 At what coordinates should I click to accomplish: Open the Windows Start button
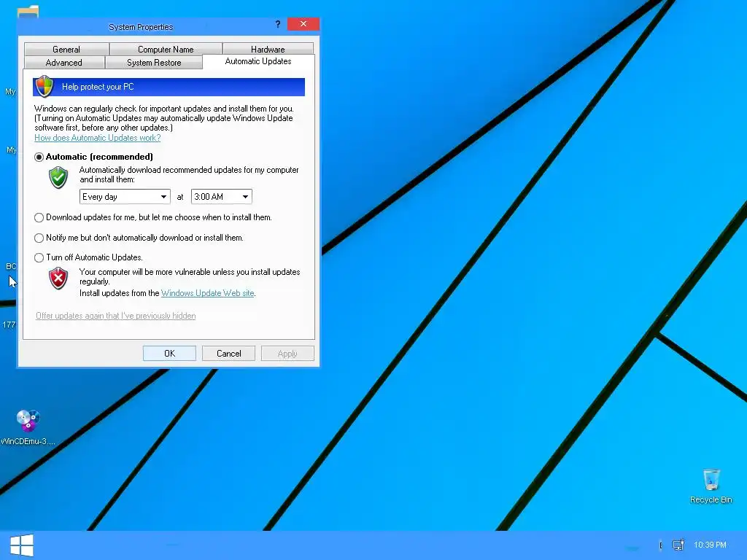coord(21,545)
